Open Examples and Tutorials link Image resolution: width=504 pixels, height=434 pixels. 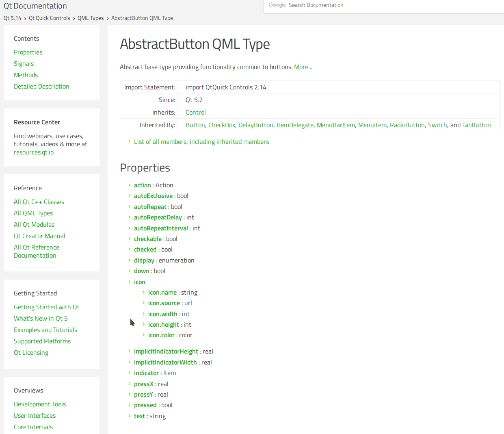coord(45,330)
